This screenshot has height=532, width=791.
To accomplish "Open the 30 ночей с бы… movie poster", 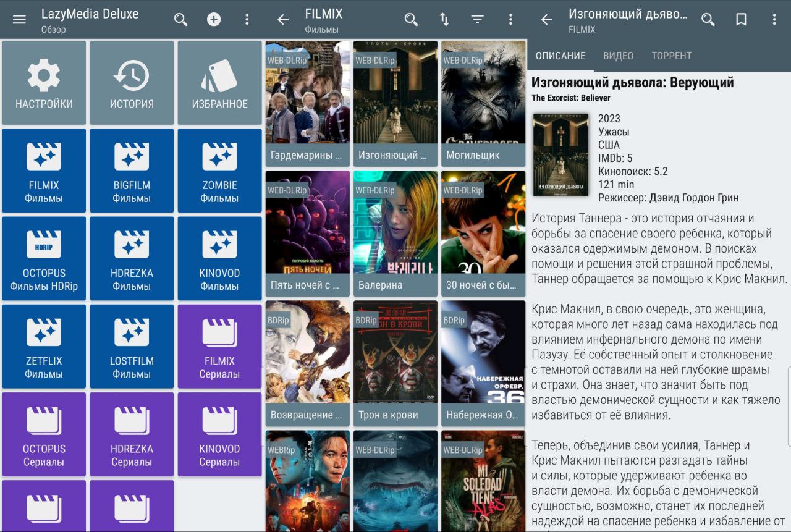I will pos(483,234).
